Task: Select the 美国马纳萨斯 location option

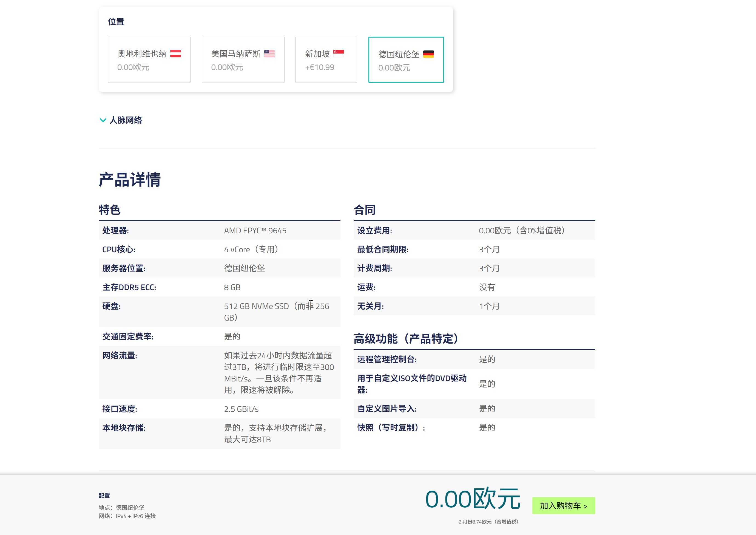Action: click(x=243, y=60)
